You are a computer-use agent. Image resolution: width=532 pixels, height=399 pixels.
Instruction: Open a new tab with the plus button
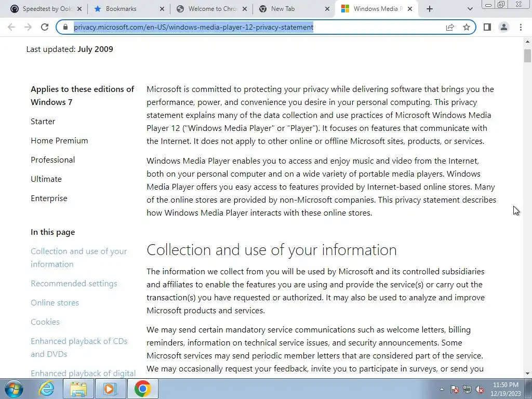coord(430,9)
